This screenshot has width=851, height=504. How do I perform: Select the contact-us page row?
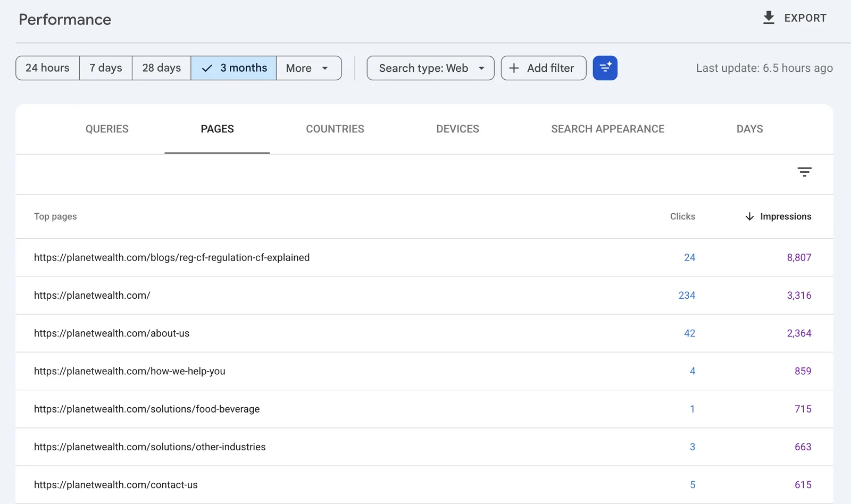(x=424, y=485)
